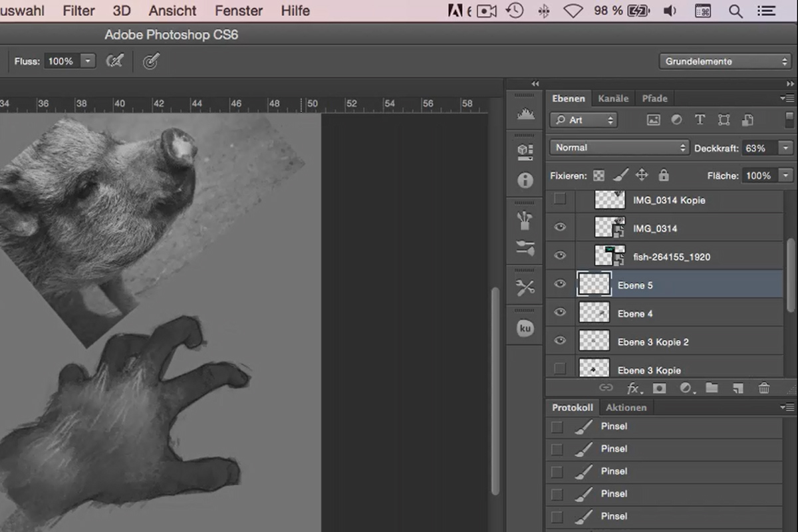
Task: Enable airbrush mode next to Fluss
Action: click(x=115, y=61)
